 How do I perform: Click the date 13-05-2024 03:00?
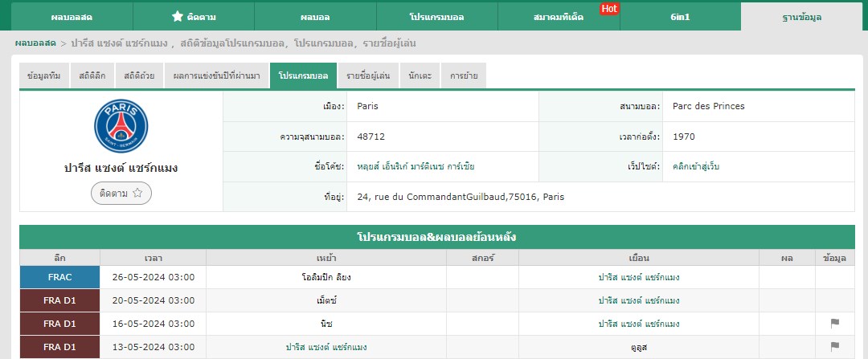[153, 347]
